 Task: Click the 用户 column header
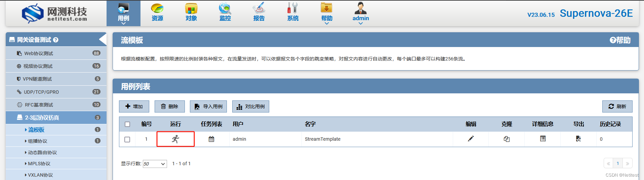point(238,124)
